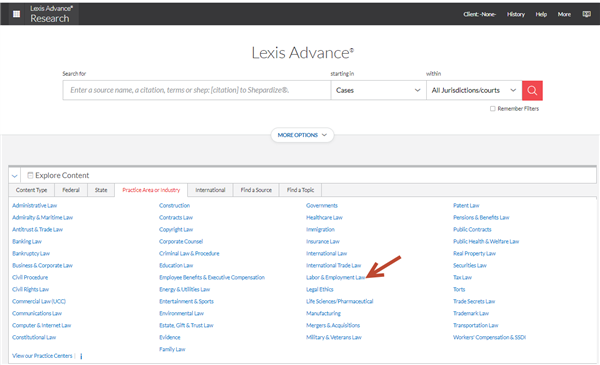Open the Cases starting-in dropdown
This screenshot has width=600, height=365.
click(378, 90)
